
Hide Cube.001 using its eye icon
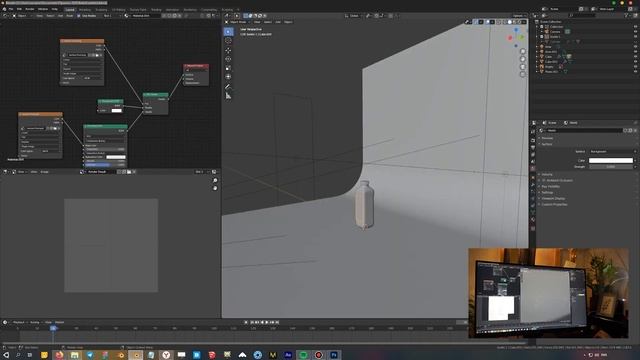(x=636, y=62)
